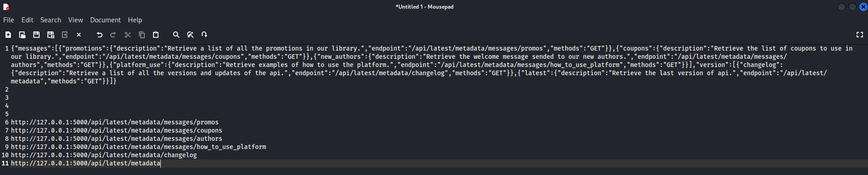Open the File menu
This screenshot has width=868, height=175.
(x=9, y=20)
